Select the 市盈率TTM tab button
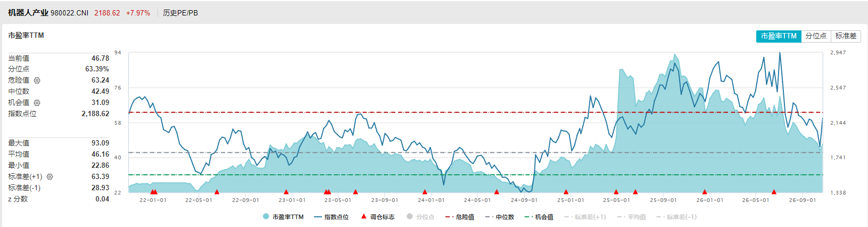868x227 pixels. click(779, 36)
